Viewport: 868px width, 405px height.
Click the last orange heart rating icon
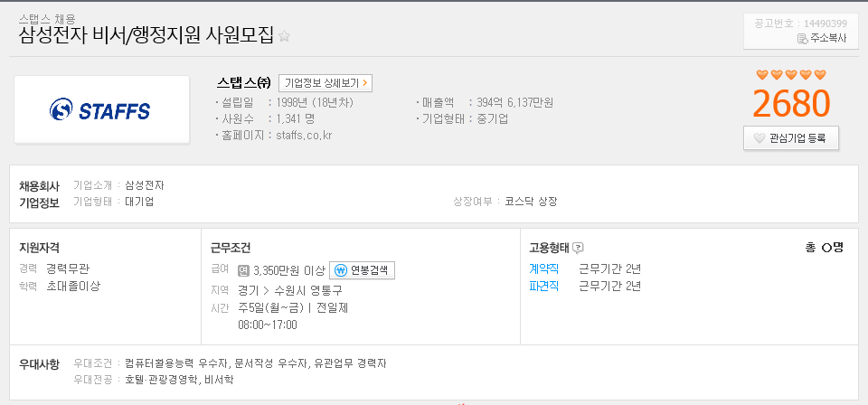(820, 75)
